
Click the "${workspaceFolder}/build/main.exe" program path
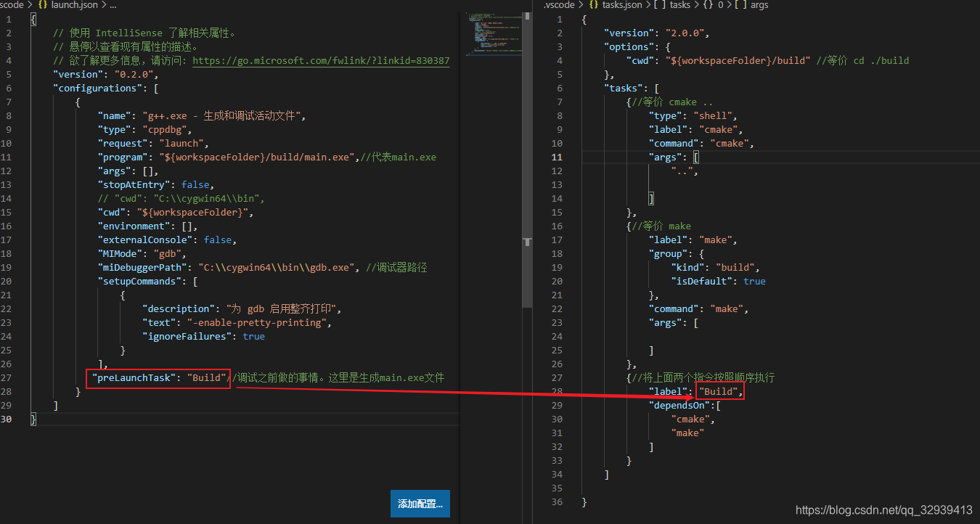tap(256, 157)
